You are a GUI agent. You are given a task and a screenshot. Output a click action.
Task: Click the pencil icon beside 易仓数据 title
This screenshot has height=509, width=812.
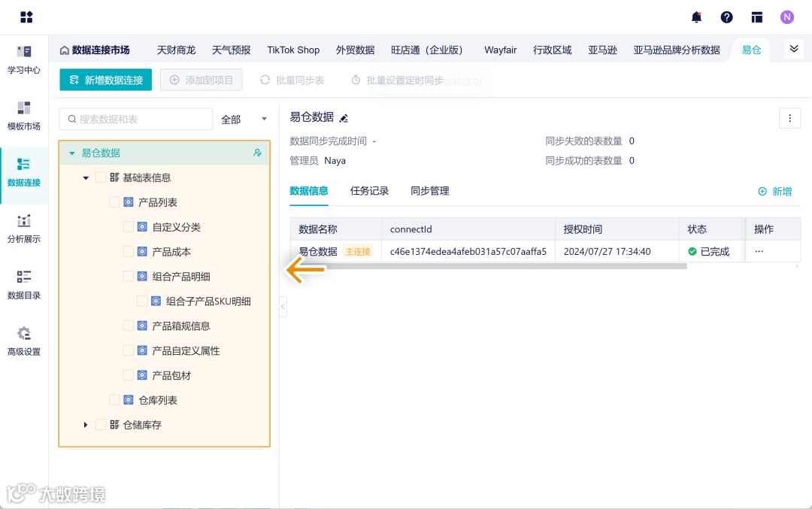tap(344, 118)
